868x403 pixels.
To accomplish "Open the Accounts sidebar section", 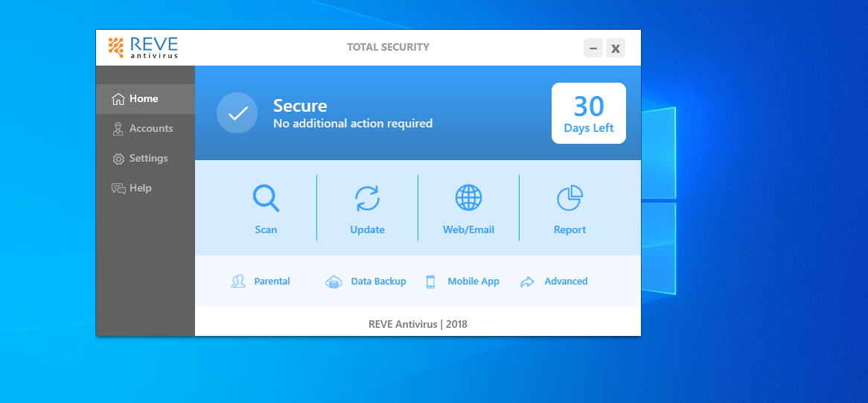I will point(146,129).
